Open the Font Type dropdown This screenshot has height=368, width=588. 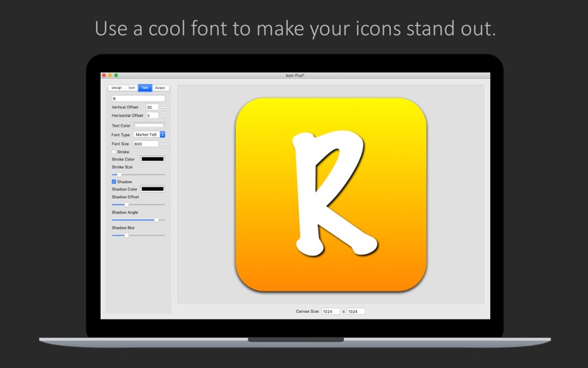click(x=149, y=135)
